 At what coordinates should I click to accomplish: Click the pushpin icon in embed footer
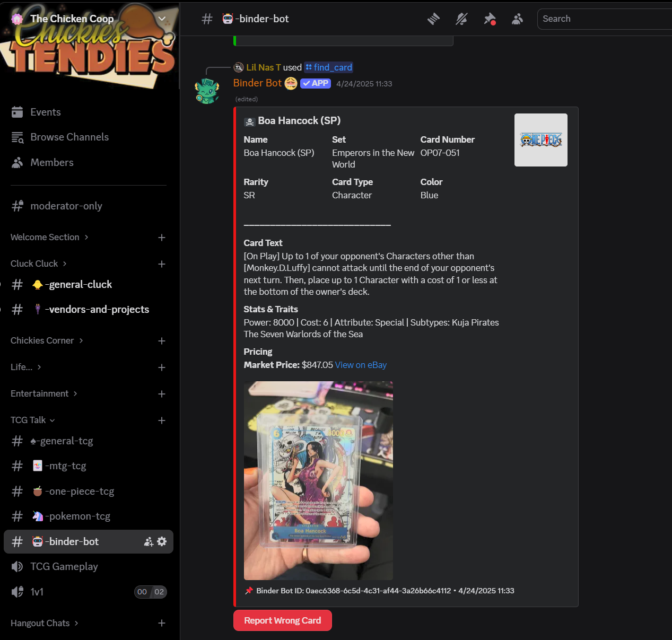click(249, 591)
